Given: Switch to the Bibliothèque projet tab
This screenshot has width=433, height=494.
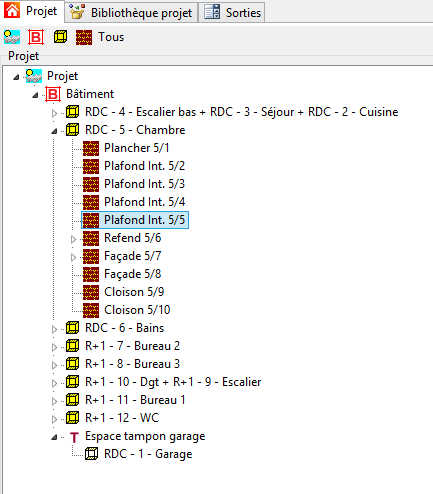Looking at the screenshot, I should 131,13.
